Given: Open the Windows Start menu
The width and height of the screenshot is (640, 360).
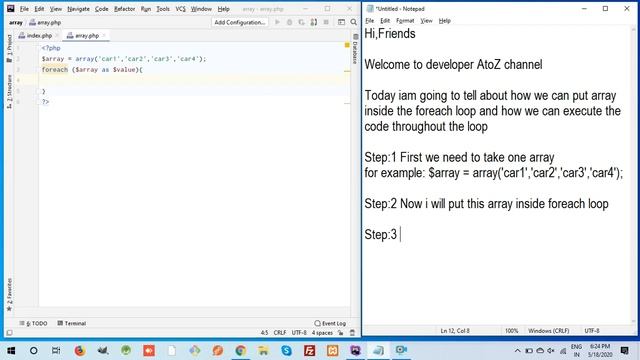Looking at the screenshot, I should pos(11,350).
